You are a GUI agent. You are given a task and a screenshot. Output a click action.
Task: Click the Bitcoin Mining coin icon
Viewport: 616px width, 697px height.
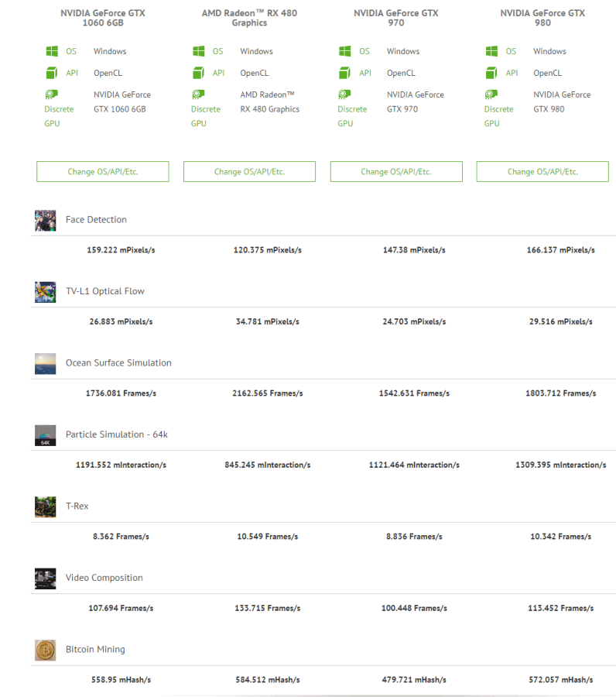click(x=45, y=650)
